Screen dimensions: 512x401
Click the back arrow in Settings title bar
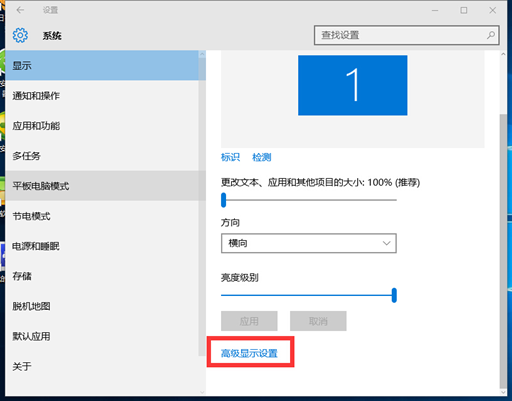[20, 10]
